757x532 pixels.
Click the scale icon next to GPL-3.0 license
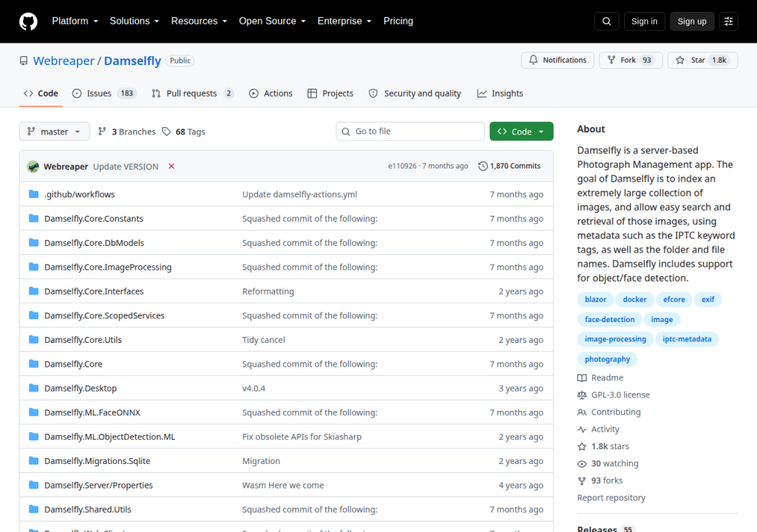(582, 395)
